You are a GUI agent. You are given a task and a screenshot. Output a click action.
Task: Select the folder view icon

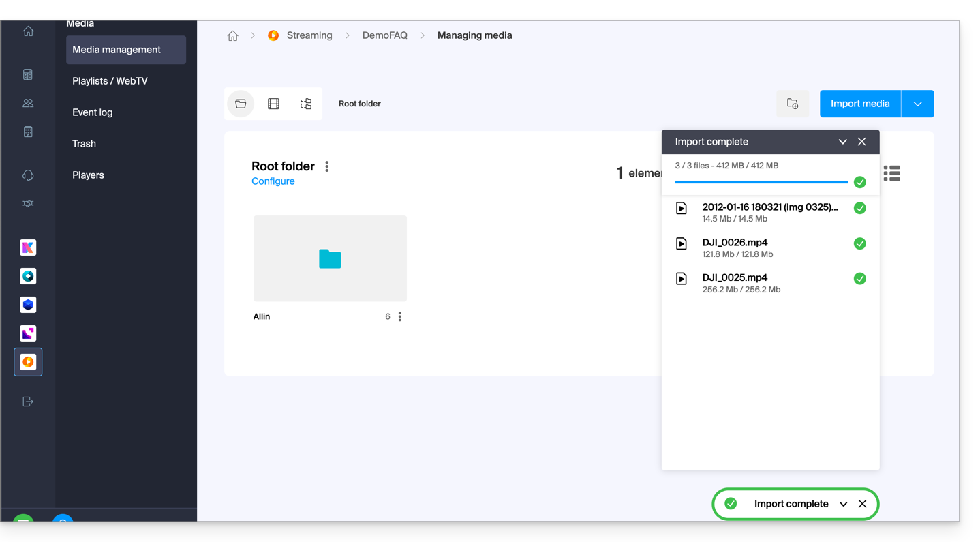241,104
